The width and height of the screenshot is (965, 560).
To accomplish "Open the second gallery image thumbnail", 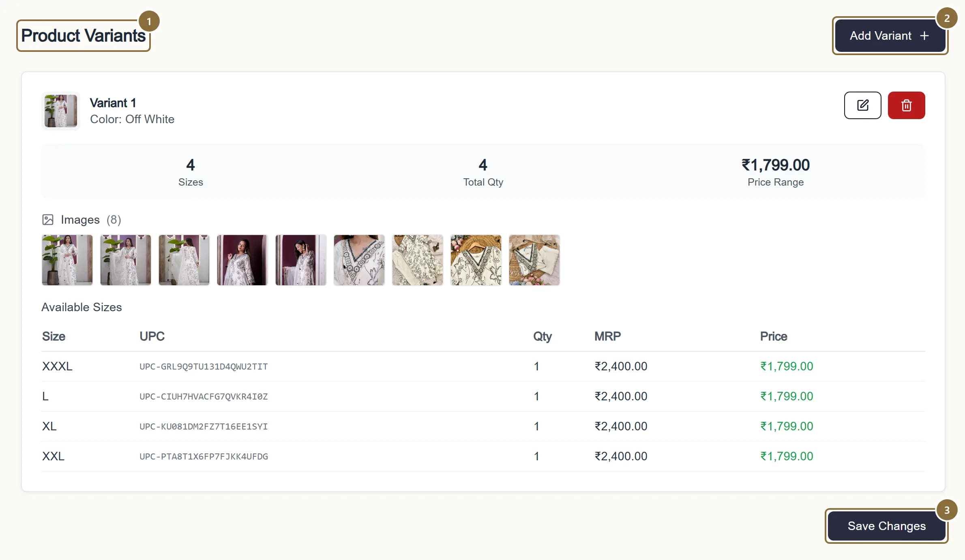I will coord(126,260).
